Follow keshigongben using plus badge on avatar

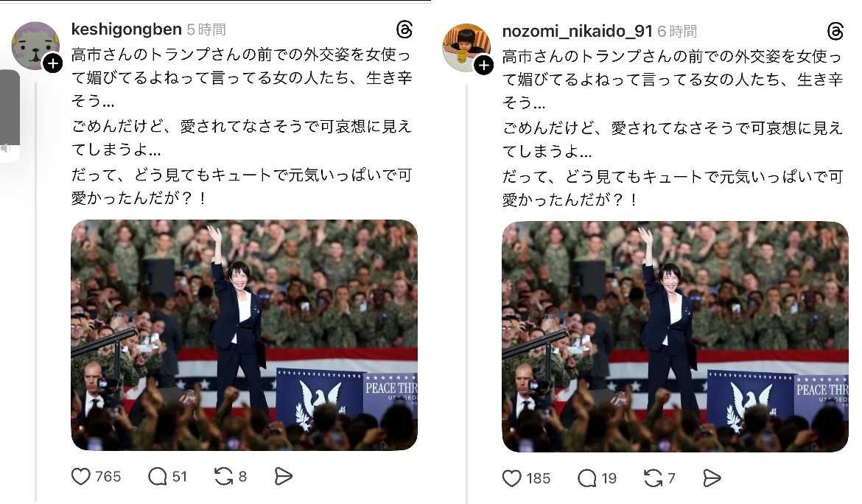click(53, 64)
